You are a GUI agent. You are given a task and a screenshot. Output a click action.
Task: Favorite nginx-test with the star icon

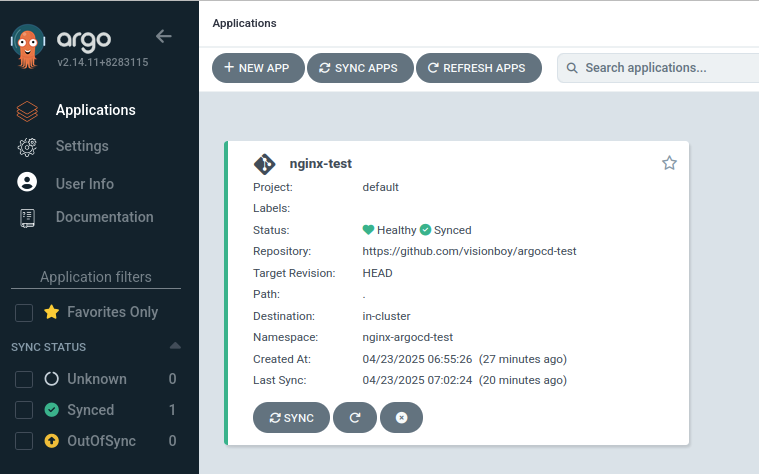pyautogui.click(x=669, y=163)
